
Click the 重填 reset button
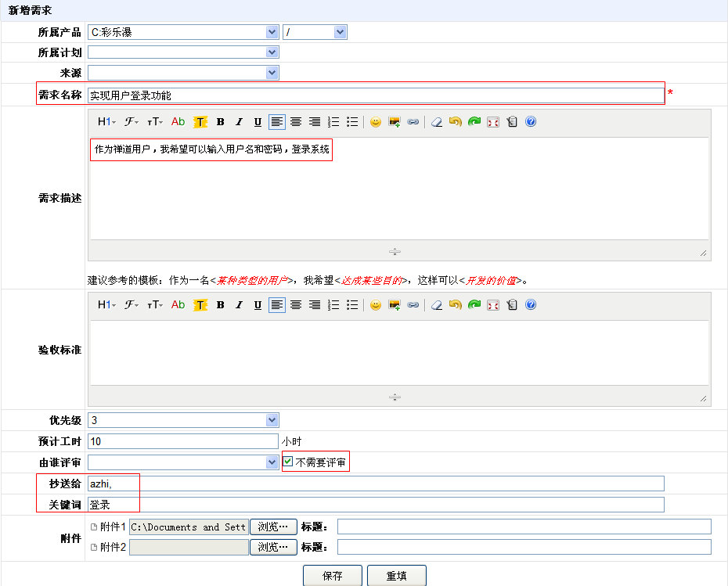point(397,576)
